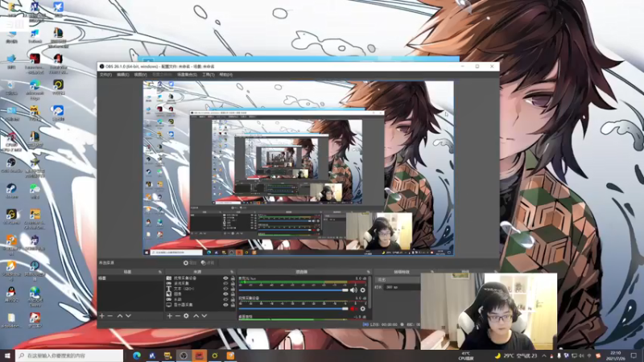Switch to OBS Studio taskbar icon

click(x=184, y=356)
